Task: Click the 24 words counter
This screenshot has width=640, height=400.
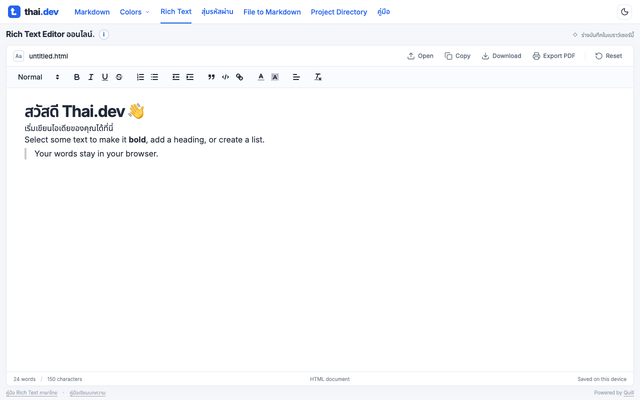Action: (x=24, y=379)
